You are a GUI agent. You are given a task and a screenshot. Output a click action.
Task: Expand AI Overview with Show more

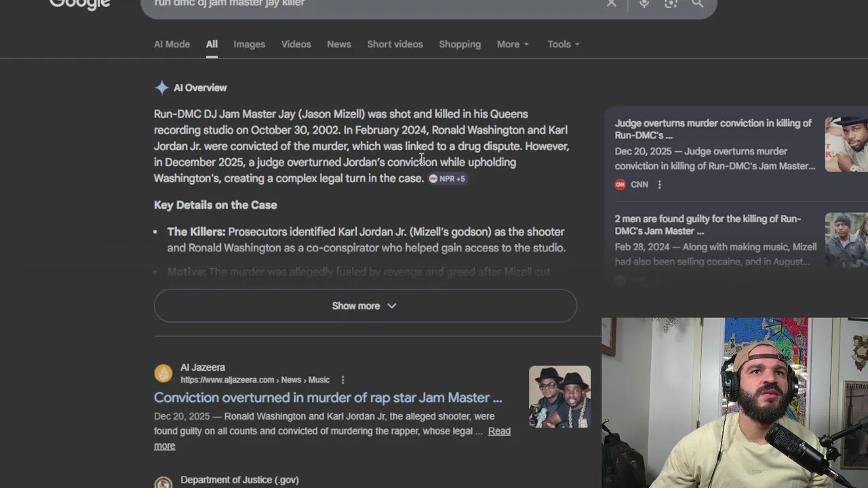click(365, 306)
